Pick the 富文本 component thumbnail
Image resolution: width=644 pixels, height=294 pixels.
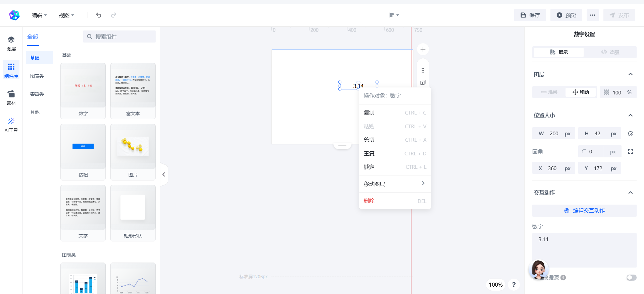(133, 91)
